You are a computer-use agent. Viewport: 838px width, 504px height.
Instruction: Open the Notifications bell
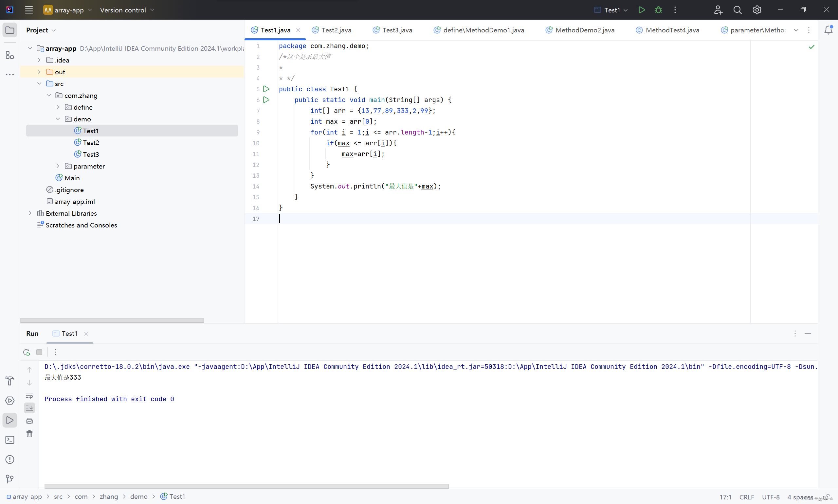click(828, 30)
